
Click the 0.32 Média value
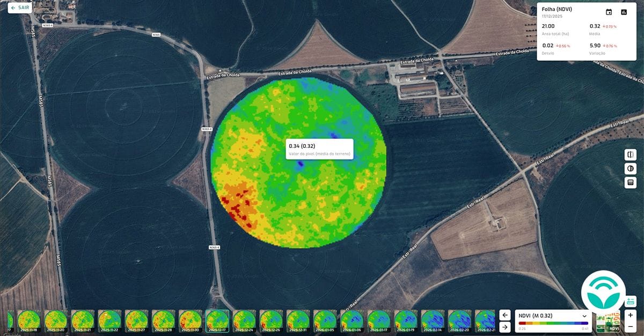coord(595,26)
